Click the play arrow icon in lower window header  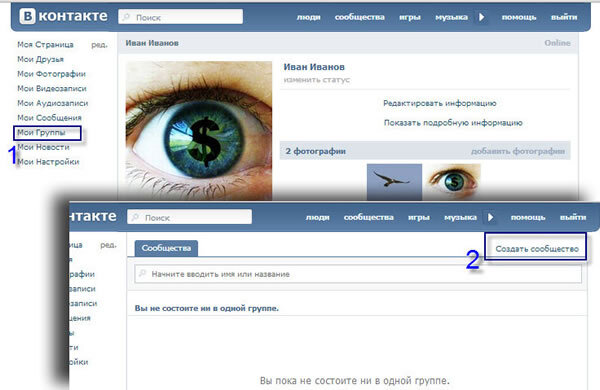[x=491, y=217]
